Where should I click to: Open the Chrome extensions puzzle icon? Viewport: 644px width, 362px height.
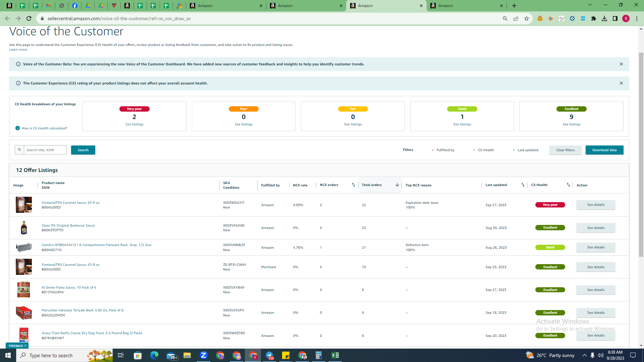tap(594, 18)
